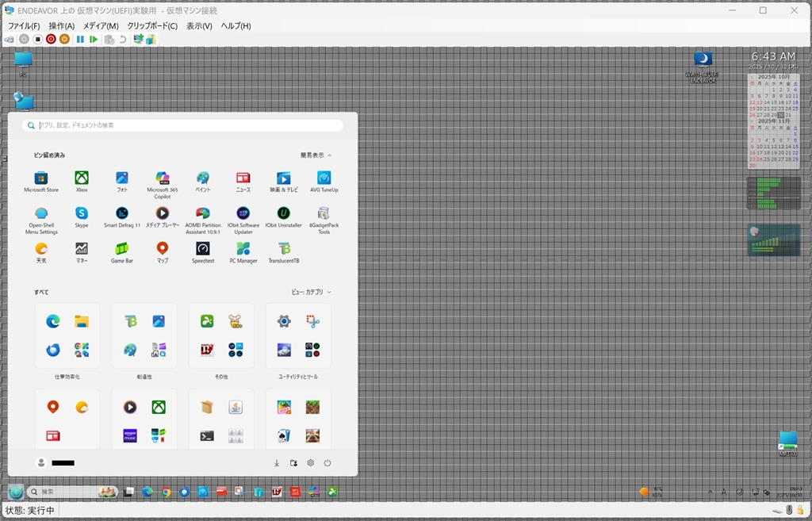Click the taskbar 検索 search box

point(72,492)
